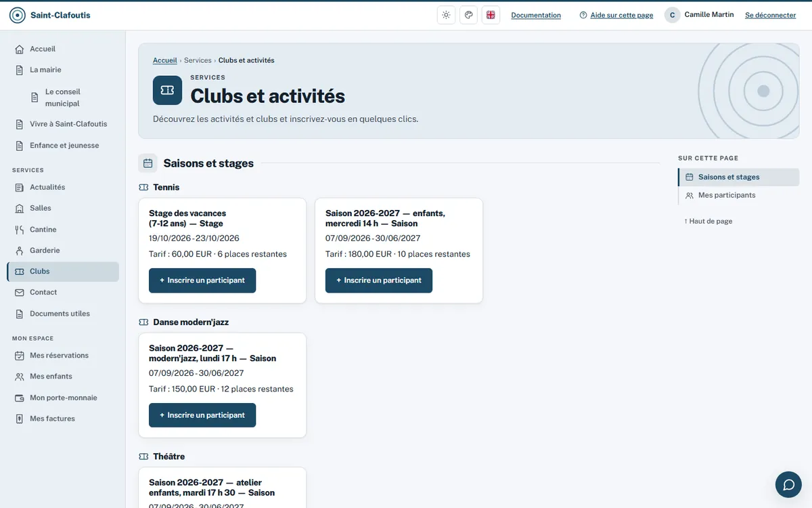The height and width of the screenshot is (508, 812).
Task: Click the Cantine fork-and-knife icon
Action: [20, 230]
